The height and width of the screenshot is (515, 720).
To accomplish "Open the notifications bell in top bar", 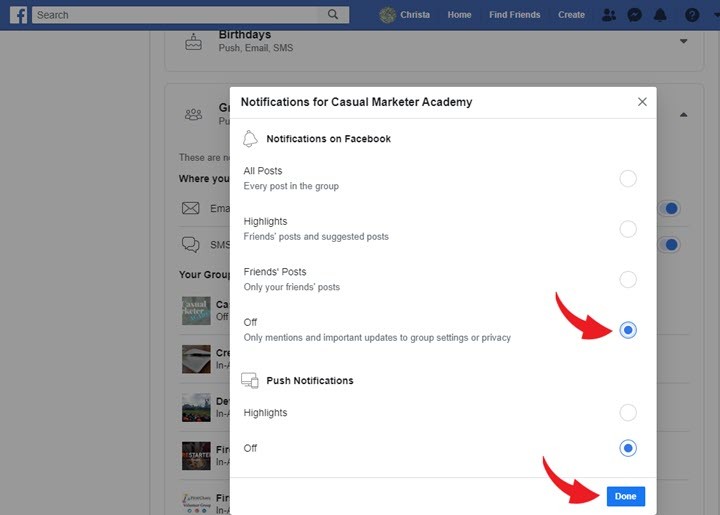I will [x=660, y=15].
